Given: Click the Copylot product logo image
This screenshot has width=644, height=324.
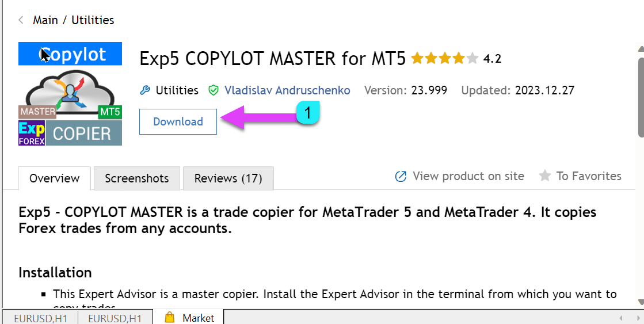Looking at the screenshot, I should coord(70,94).
